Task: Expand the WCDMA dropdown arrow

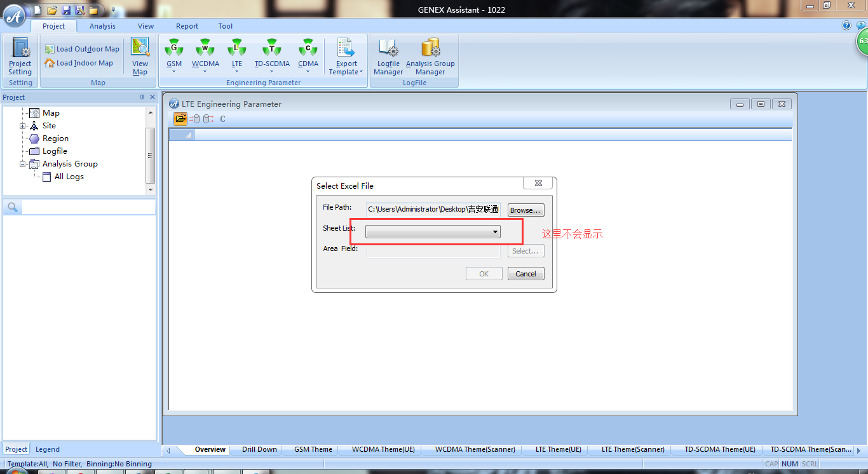Action: [205, 72]
